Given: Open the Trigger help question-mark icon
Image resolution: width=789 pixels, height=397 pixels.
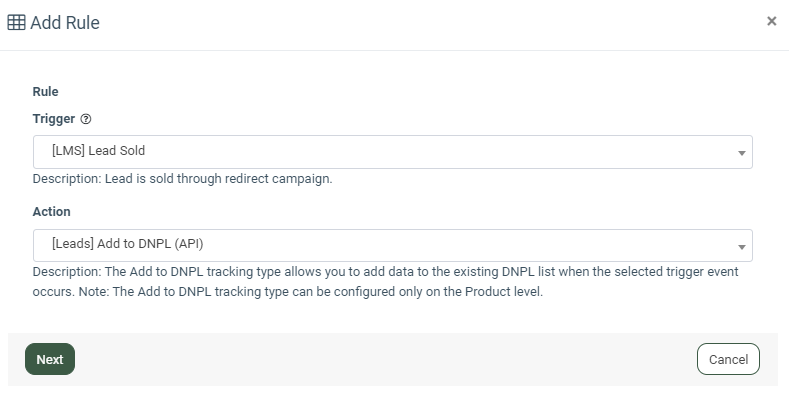Looking at the screenshot, I should 86,119.
